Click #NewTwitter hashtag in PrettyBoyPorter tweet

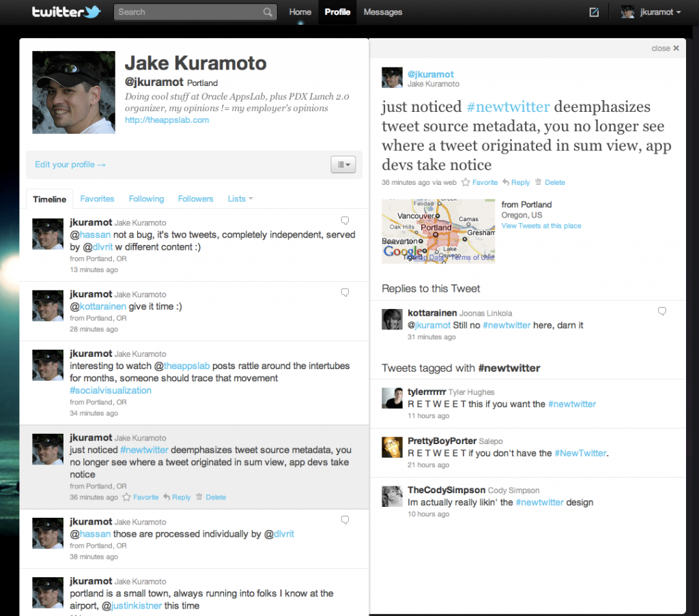click(580, 453)
